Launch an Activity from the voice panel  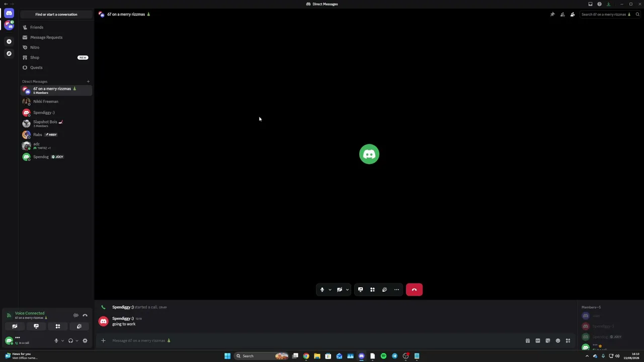[58, 326]
